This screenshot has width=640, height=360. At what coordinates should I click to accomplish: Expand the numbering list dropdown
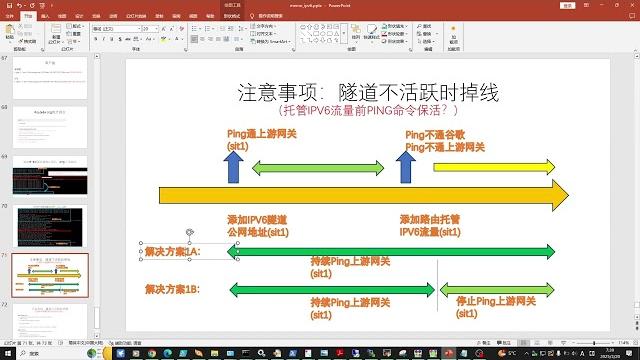point(213,29)
